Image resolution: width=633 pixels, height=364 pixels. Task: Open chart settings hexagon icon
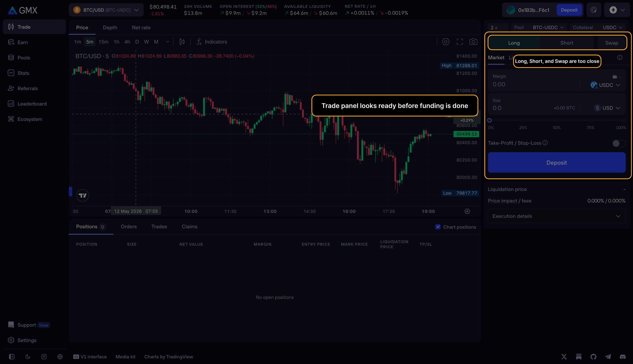(445, 42)
